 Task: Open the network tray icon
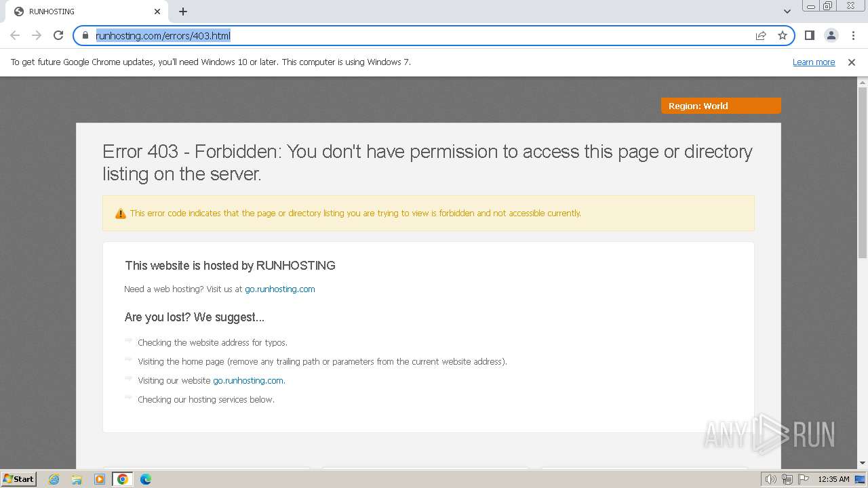(x=787, y=479)
